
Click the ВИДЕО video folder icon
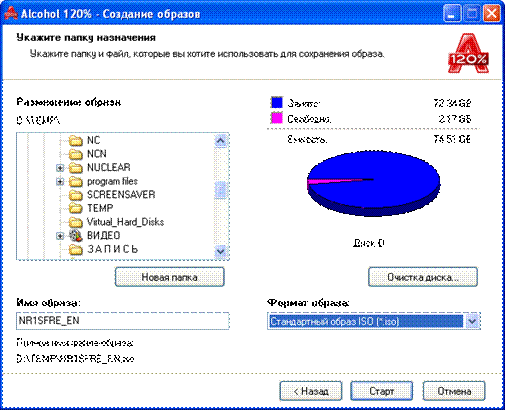[x=76, y=236]
